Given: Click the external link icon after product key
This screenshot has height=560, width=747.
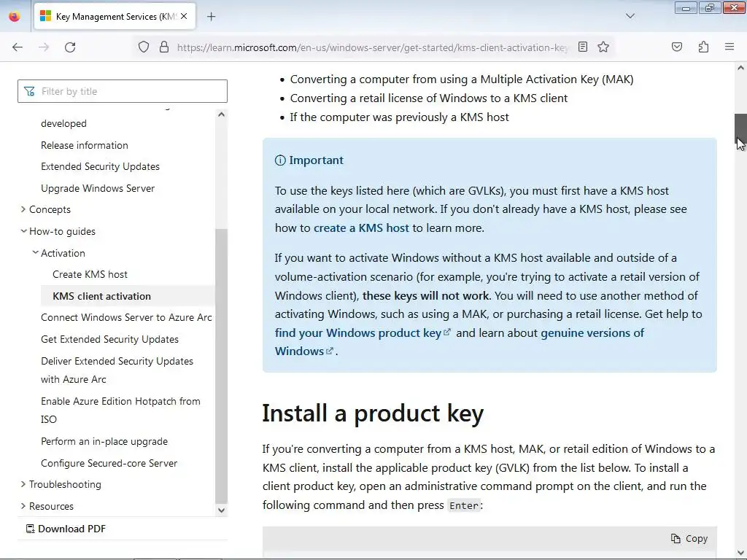Looking at the screenshot, I should (x=447, y=332).
